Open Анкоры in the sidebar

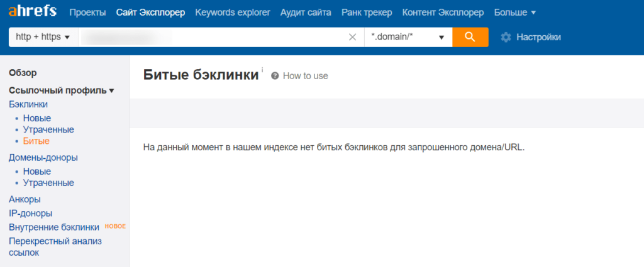25,200
